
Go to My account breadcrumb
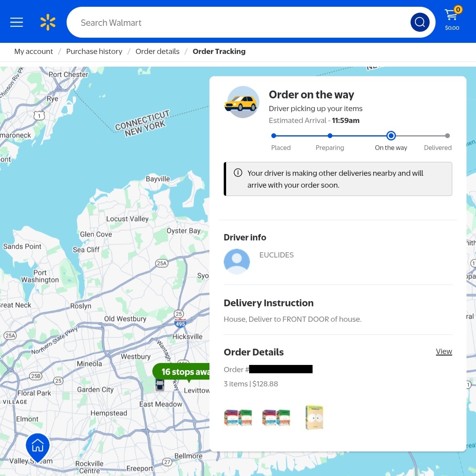[34, 52]
